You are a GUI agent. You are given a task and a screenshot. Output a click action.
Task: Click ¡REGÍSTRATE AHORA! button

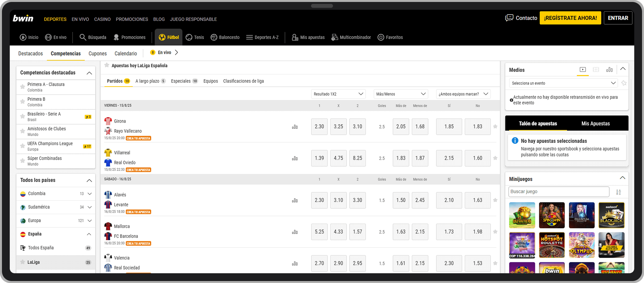[570, 18]
